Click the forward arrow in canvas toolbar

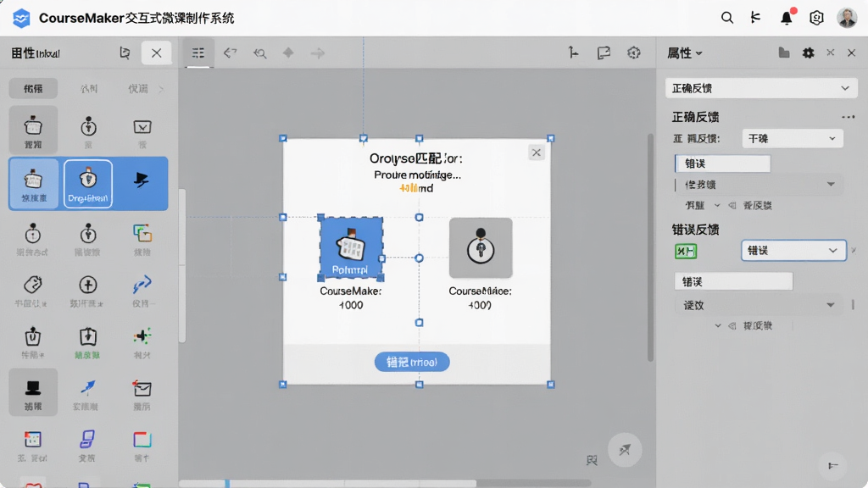[x=318, y=53]
